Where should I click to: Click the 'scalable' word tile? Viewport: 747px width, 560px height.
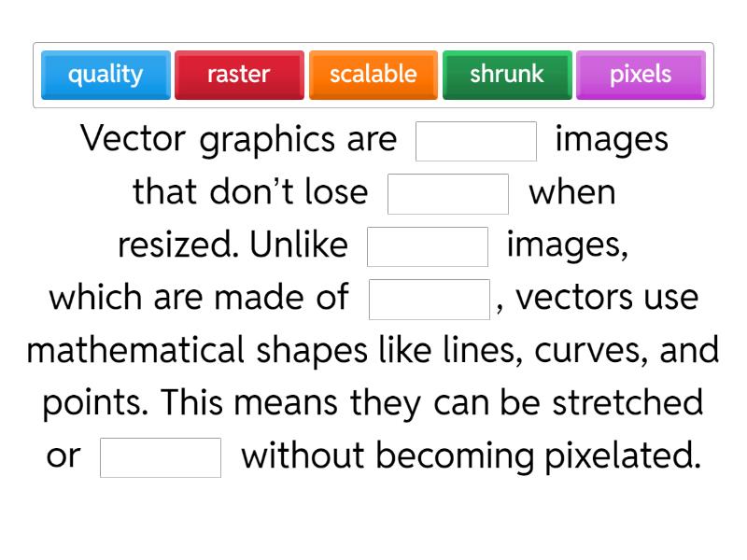click(373, 75)
